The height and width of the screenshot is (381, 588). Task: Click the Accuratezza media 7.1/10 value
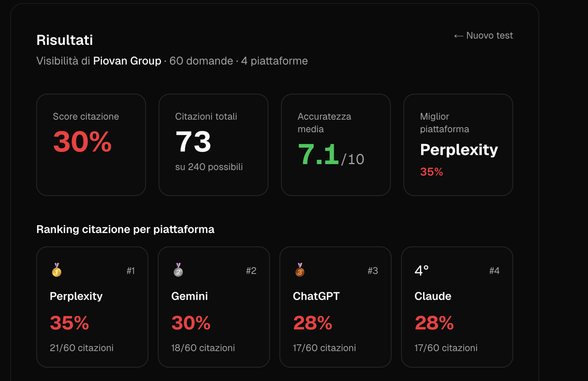coord(331,154)
